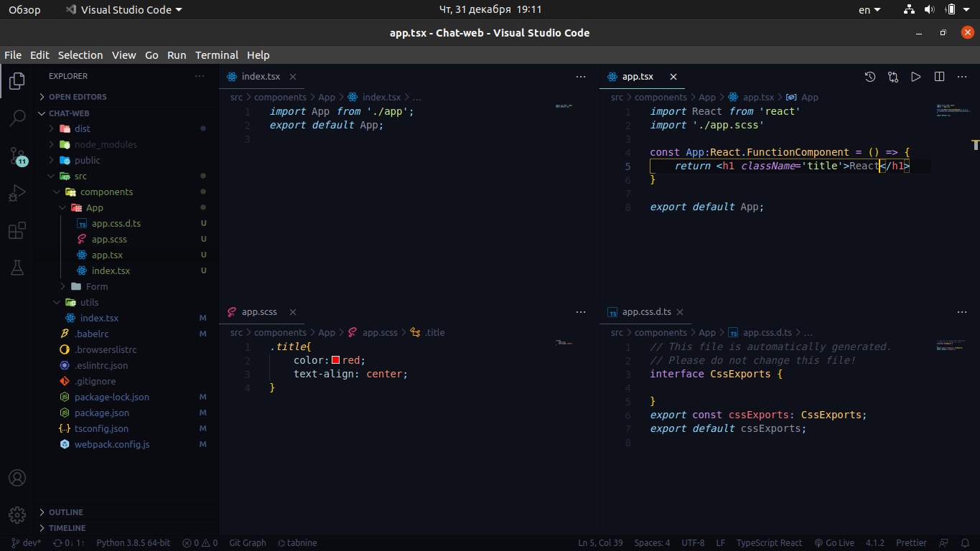Image resolution: width=980 pixels, height=551 pixels.
Task: Open the Go menu
Action: point(151,55)
